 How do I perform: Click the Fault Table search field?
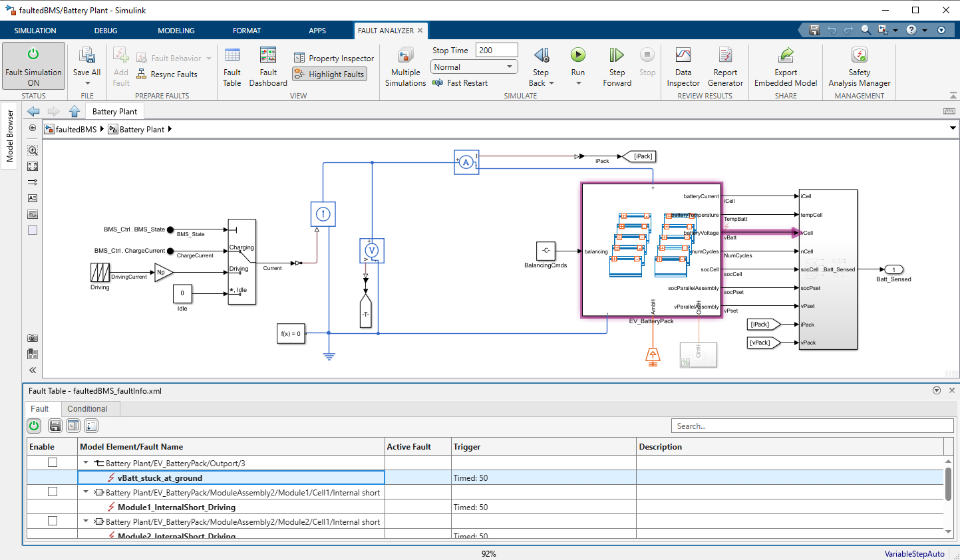point(812,426)
